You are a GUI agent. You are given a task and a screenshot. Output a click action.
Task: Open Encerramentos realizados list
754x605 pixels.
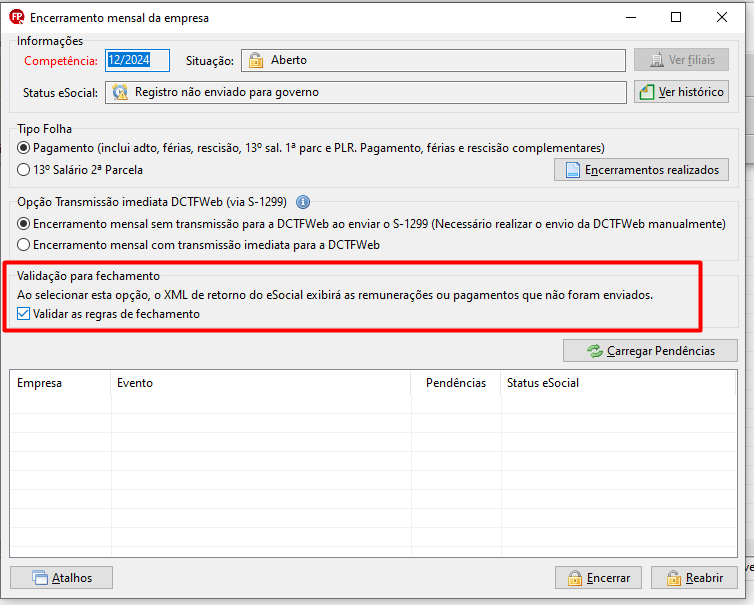click(641, 170)
